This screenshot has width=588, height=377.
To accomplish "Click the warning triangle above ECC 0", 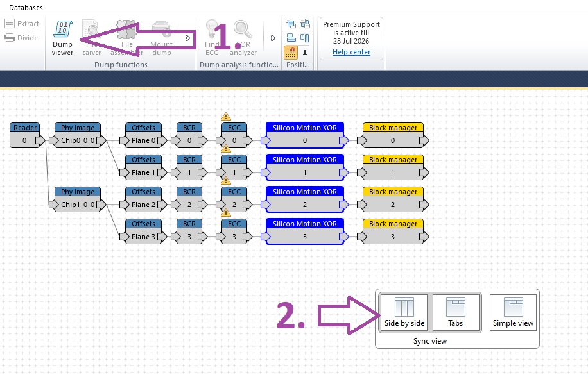I will pyautogui.click(x=226, y=117).
